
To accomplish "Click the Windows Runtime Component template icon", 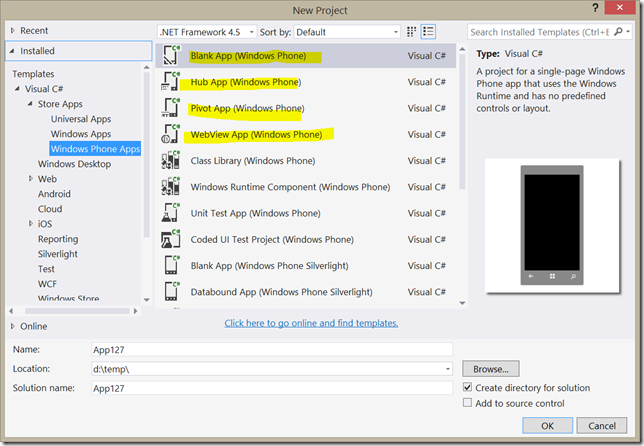I will pyautogui.click(x=171, y=187).
